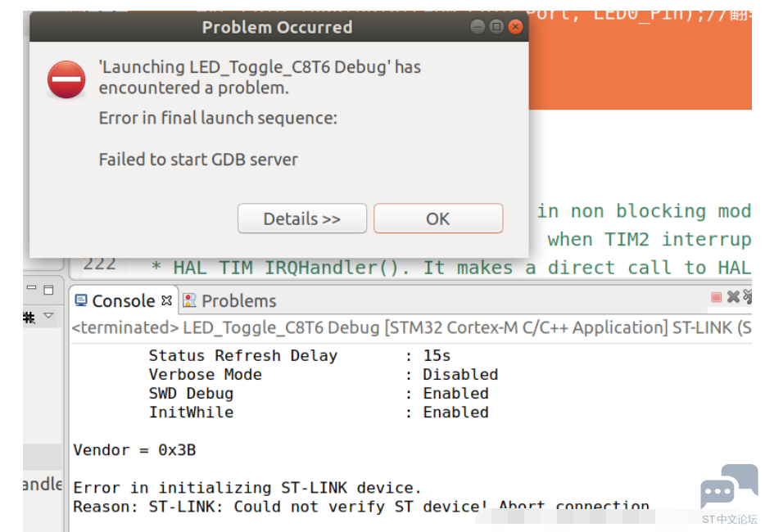
Task: Click the red Terminate square in console toolbar
Action: point(716,297)
